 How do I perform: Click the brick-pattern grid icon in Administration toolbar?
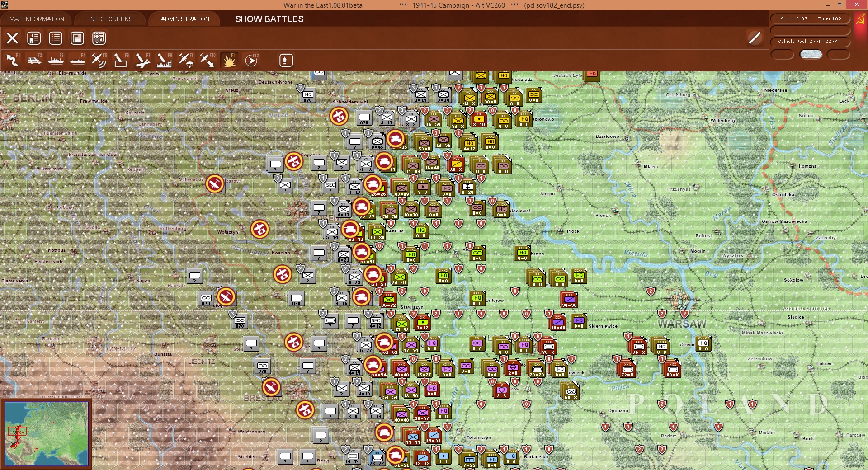[99, 38]
